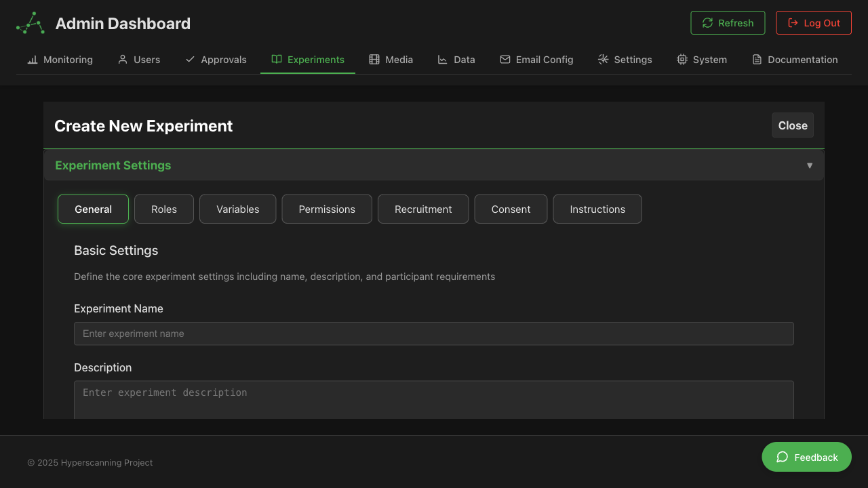The height and width of the screenshot is (488, 868).
Task: Open the Feedback dialog
Action: 806,457
